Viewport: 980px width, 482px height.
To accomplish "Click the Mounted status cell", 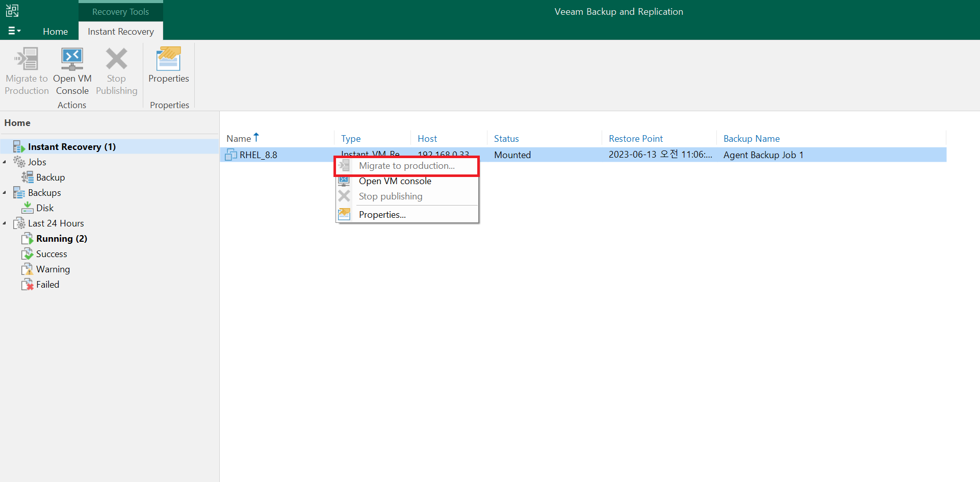I will point(512,155).
